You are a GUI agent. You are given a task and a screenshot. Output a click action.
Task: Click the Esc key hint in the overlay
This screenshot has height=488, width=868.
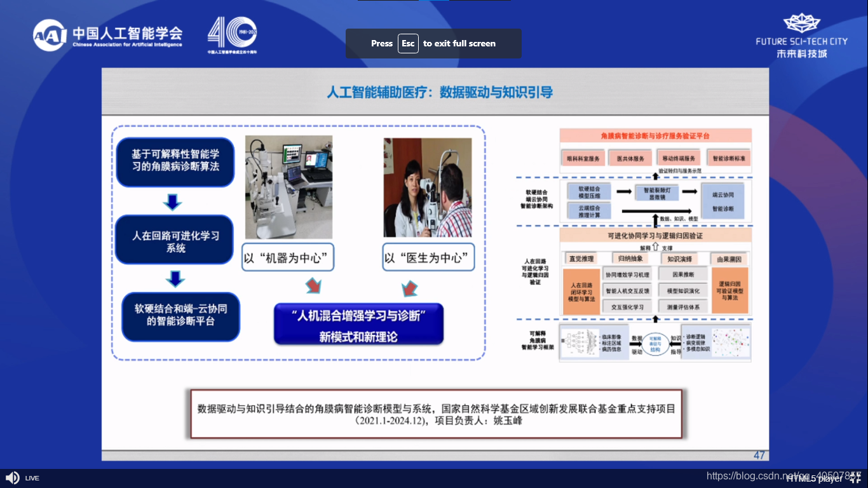[x=408, y=43]
